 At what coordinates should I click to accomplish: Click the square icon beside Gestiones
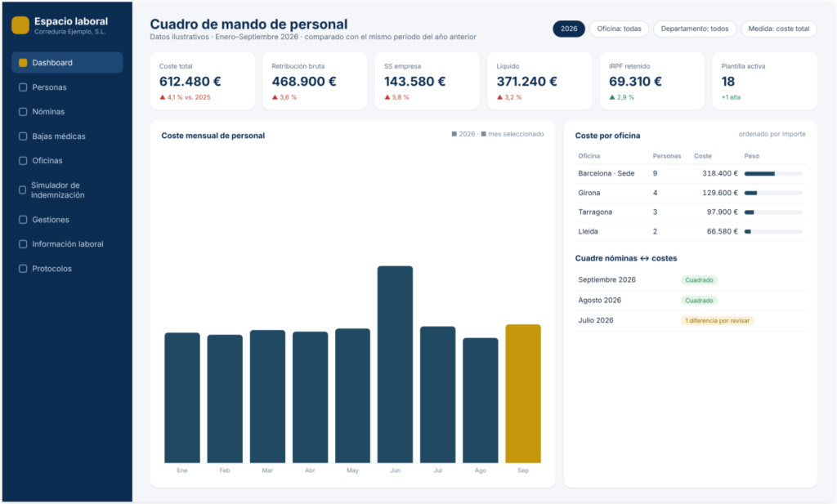click(23, 219)
